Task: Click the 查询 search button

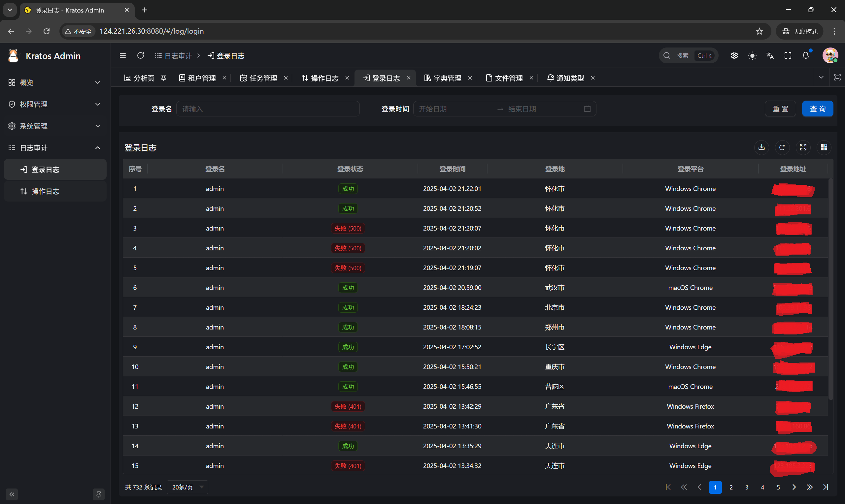Action: [818, 109]
